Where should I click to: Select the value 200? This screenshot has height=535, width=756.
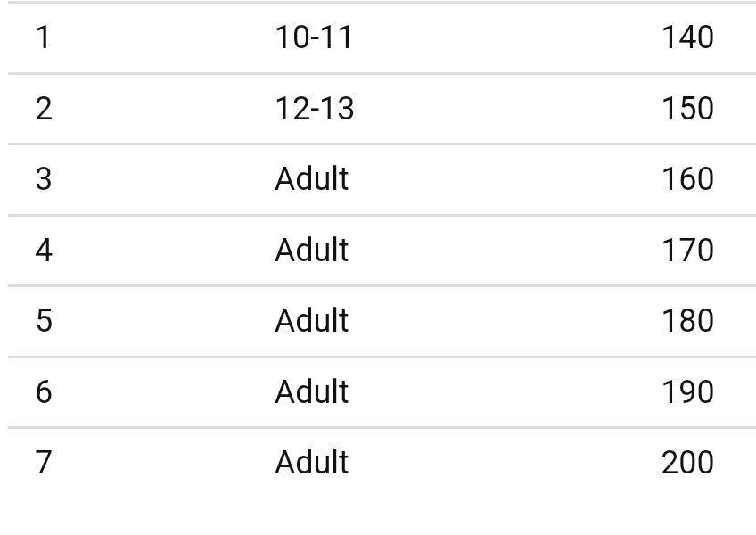(687, 463)
